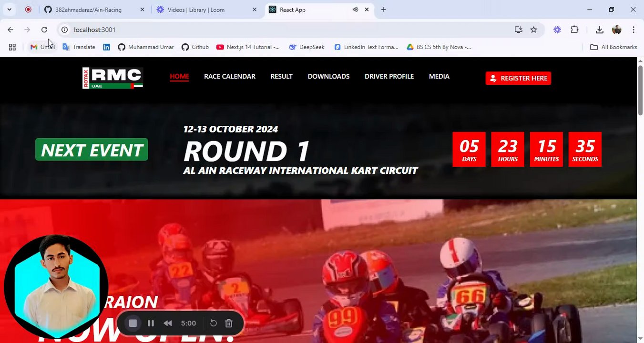Pause the Loom recording
The image size is (644, 343).
click(x=151, y=323)
